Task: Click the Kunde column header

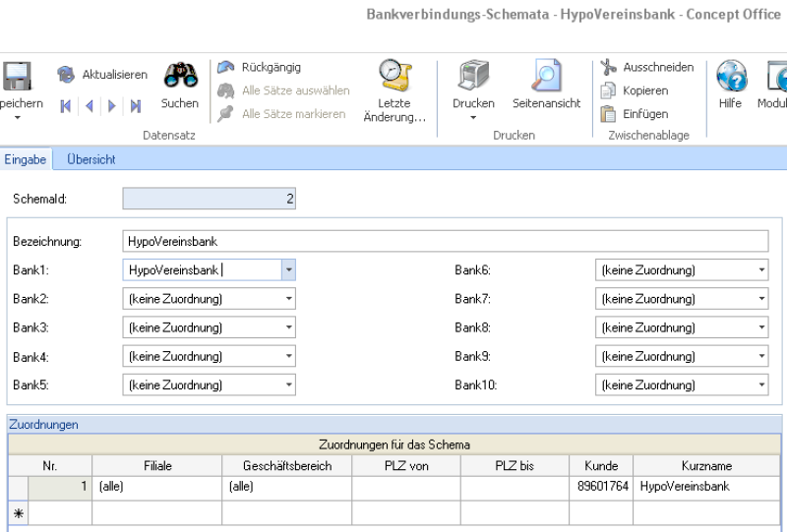Action: point(601,466)
